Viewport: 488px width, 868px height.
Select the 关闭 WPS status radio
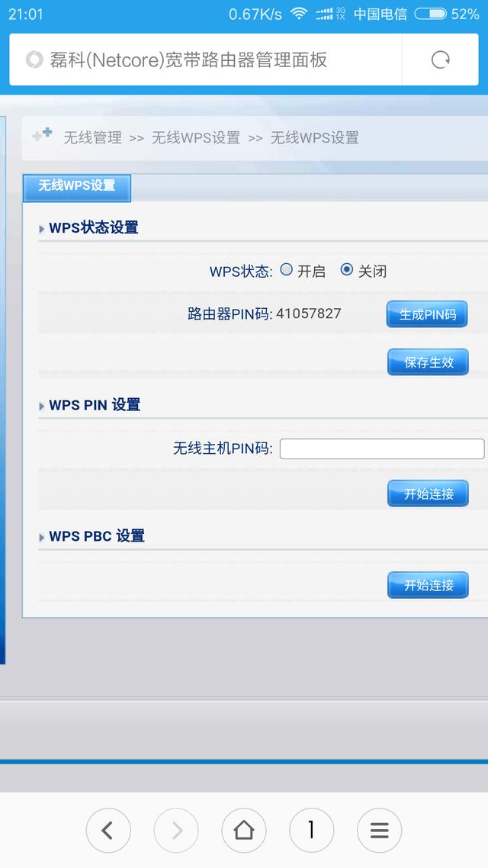(x=347, y=269)
